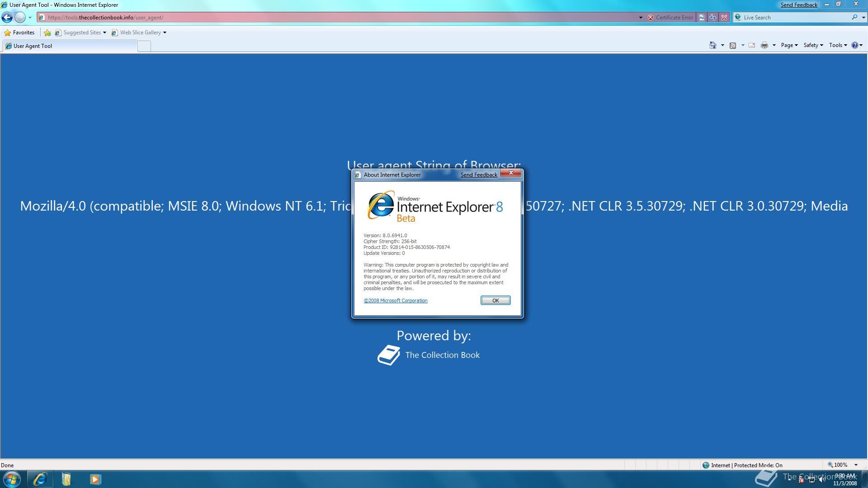The image size is (868, 488).
Task: Click the Home icon in command bar
Action: click(x=713, y=45)
